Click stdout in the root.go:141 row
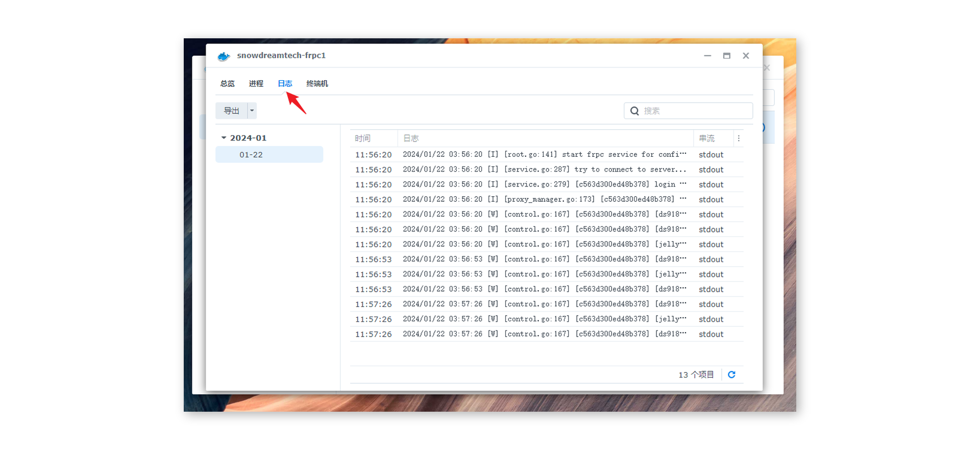Viewport: 980px width, 450px height. [x=711, y=155]
